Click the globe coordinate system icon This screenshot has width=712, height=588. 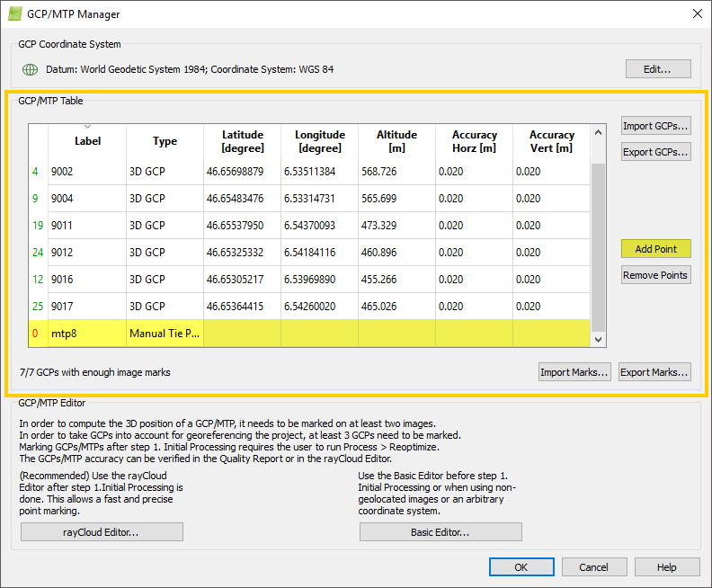coord(30,69)
